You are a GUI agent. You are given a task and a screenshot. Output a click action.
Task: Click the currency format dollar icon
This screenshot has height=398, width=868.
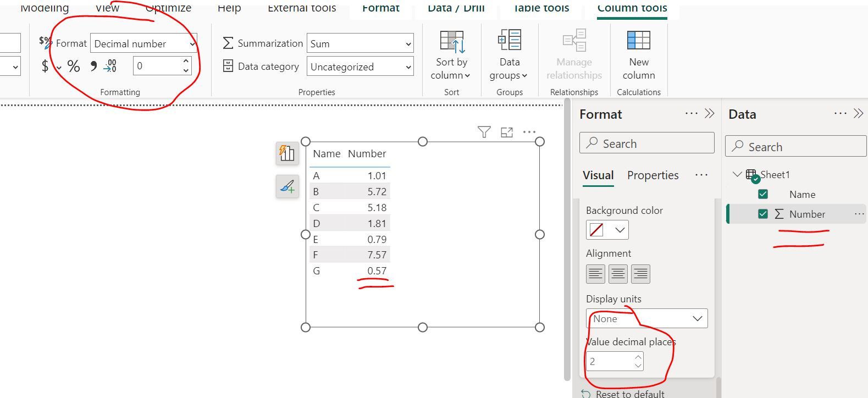coord(45,67)
